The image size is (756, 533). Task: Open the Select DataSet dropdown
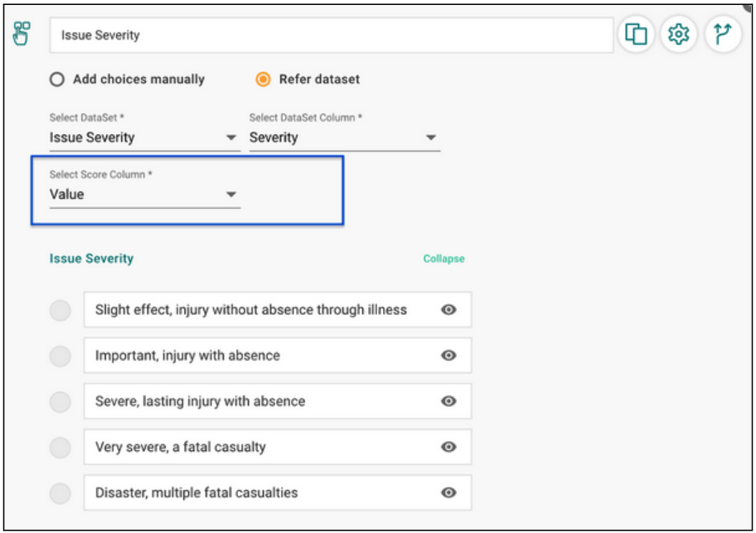click(144, 138)
